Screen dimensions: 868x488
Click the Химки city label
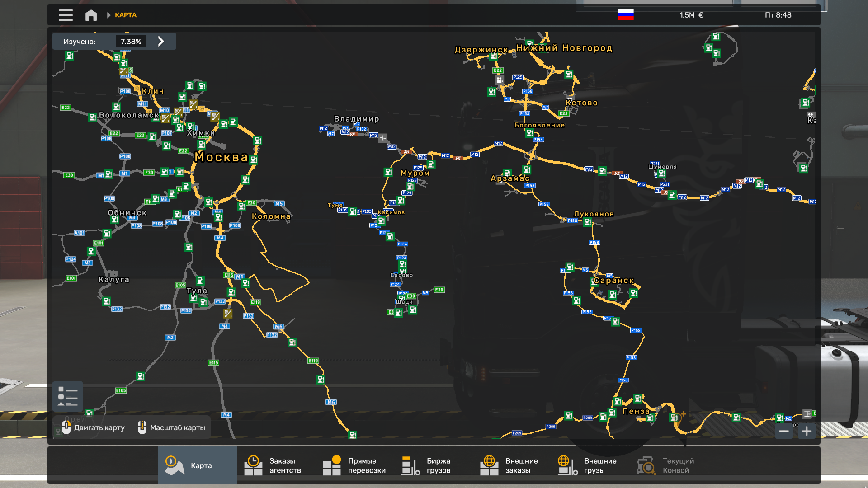pyautogui.click(x=201, y=133)
